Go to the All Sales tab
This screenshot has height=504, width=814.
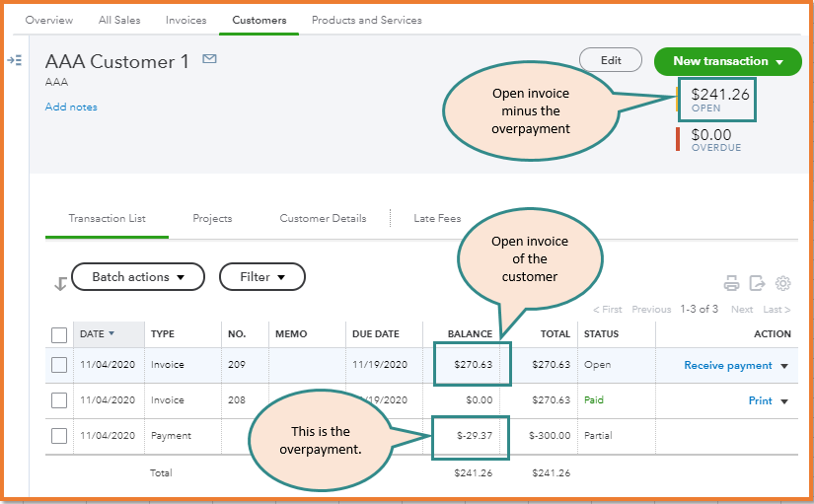119,21
